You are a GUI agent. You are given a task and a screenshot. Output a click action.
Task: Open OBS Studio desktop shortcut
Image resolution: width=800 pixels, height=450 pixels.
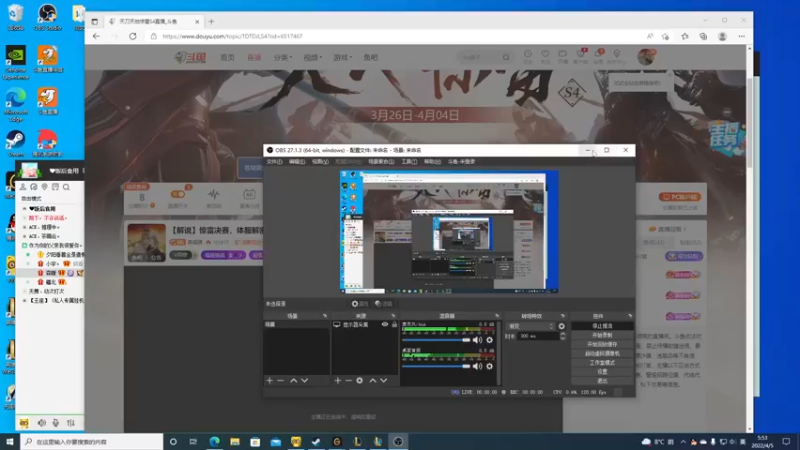tap(47, 17)
